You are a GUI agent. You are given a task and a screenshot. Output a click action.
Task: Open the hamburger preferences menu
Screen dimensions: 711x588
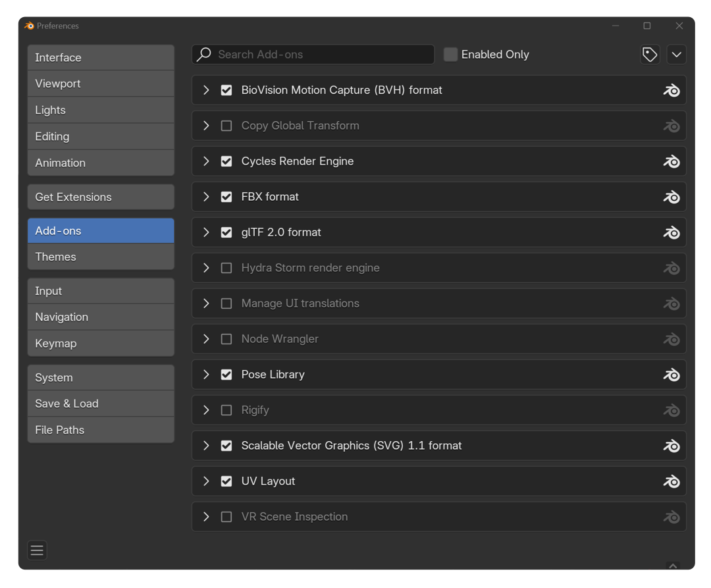click(37, 550)
